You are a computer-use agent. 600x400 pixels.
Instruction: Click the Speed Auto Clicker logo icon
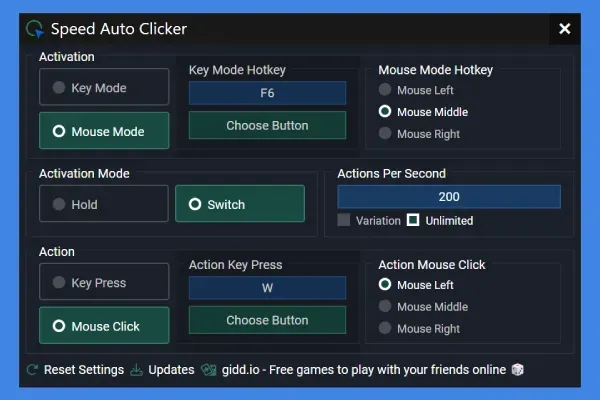[x=35, y=29]
